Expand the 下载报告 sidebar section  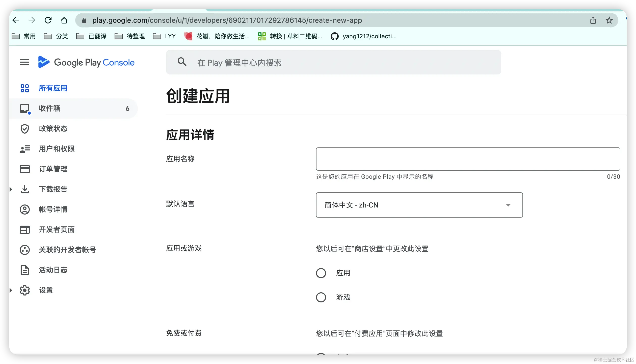(11, 189)
